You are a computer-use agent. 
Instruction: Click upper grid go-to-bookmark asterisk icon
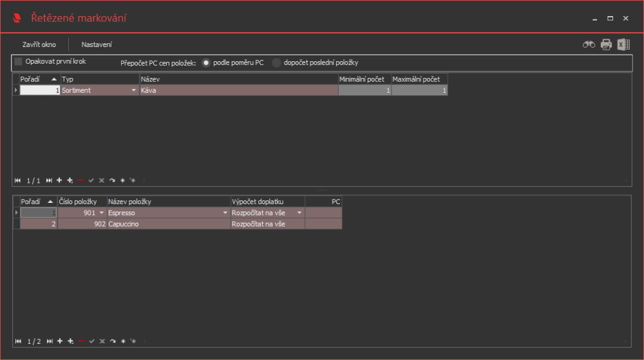[133, 180]
